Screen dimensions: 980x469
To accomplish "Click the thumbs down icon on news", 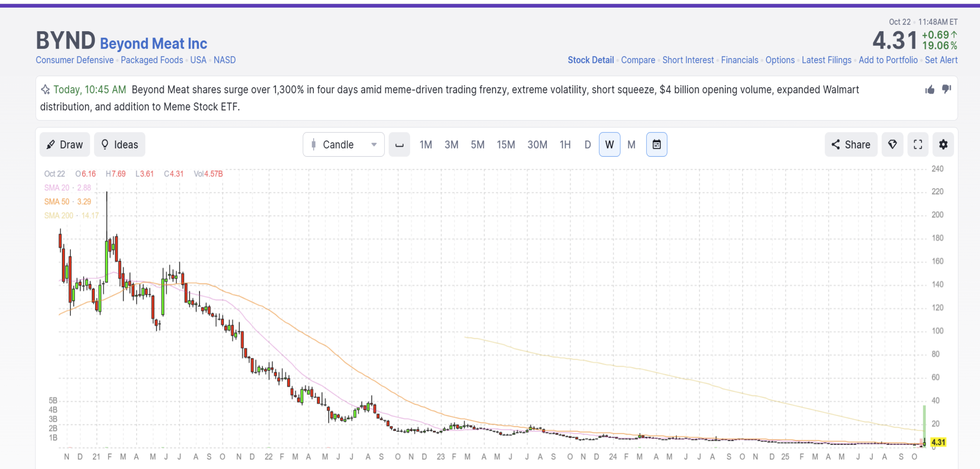I will coord(946,89).
